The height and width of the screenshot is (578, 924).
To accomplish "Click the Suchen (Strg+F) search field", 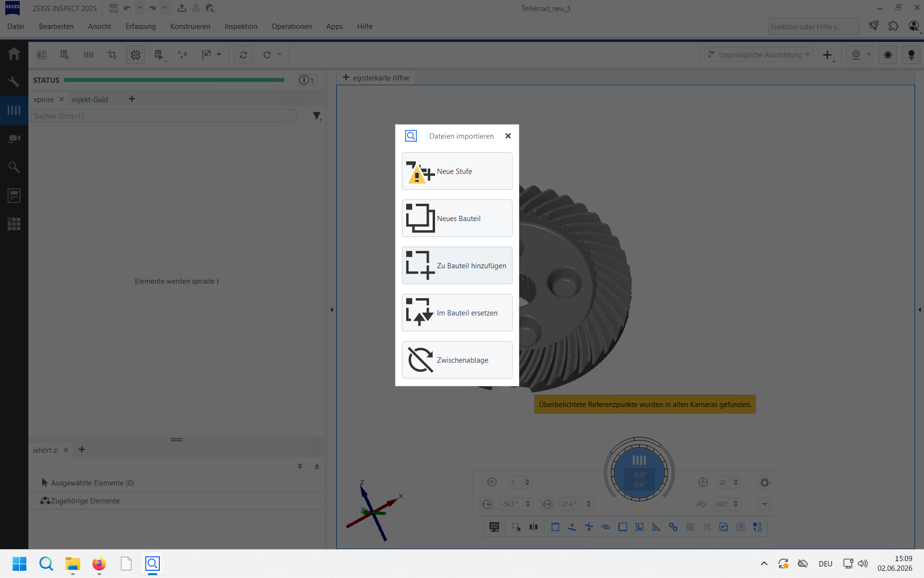I will pos(164,116).
